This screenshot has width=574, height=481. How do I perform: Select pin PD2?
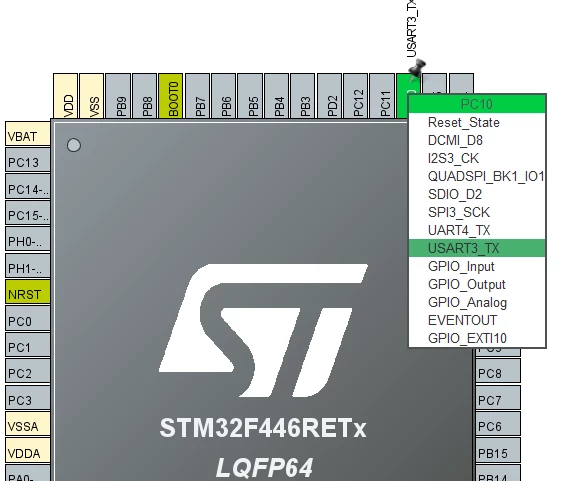coord(329,96)
